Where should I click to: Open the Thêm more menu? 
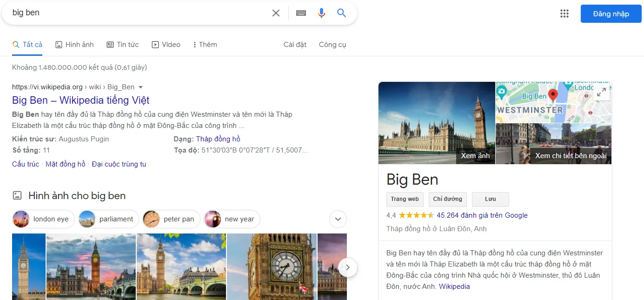[x=205, y=45]
